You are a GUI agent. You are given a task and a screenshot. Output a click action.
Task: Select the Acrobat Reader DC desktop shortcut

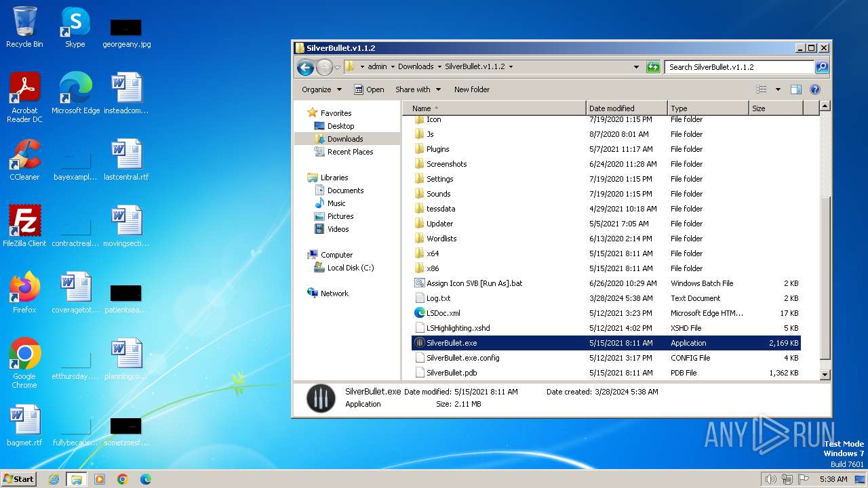click(24, 97)
